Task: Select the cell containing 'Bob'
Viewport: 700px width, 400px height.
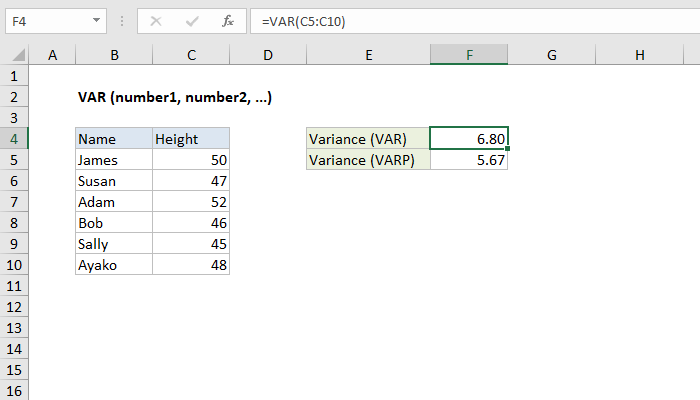Action: click(114, 223)
